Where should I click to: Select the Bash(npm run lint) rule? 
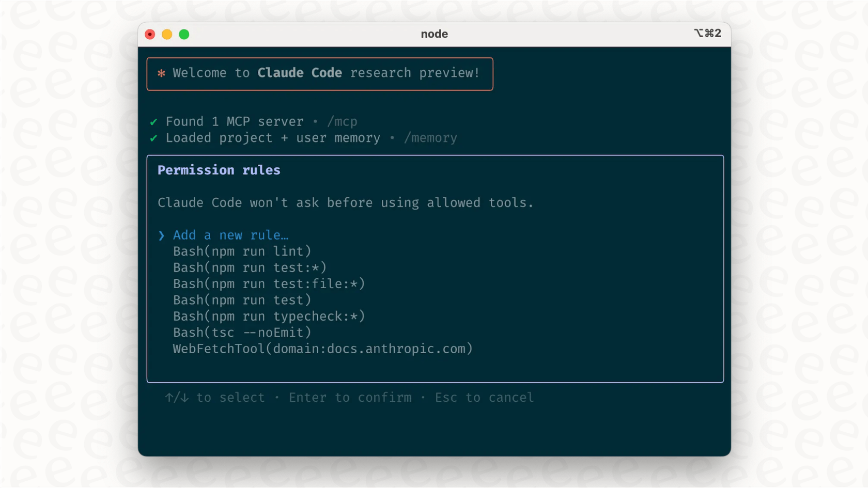point(242,251)
